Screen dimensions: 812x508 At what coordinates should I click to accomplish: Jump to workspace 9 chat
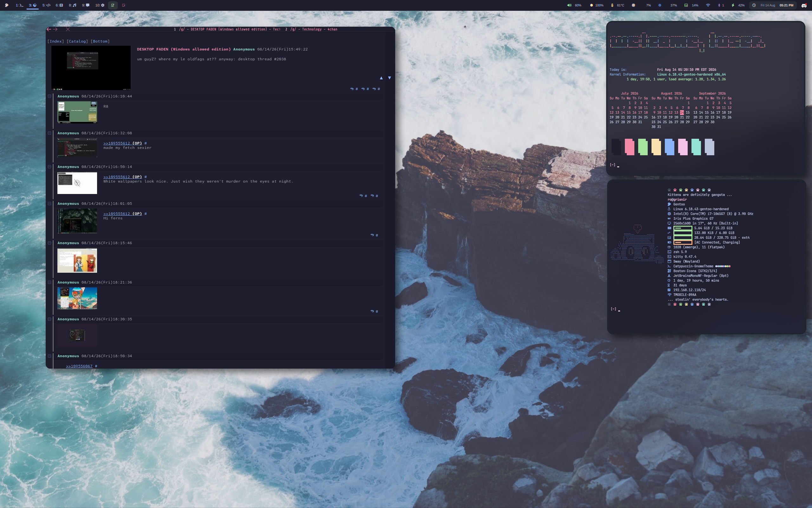(x=86, y=5)
